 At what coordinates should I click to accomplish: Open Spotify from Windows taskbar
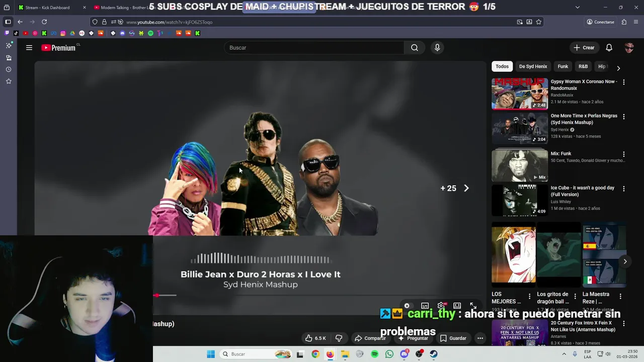[374, 354]
